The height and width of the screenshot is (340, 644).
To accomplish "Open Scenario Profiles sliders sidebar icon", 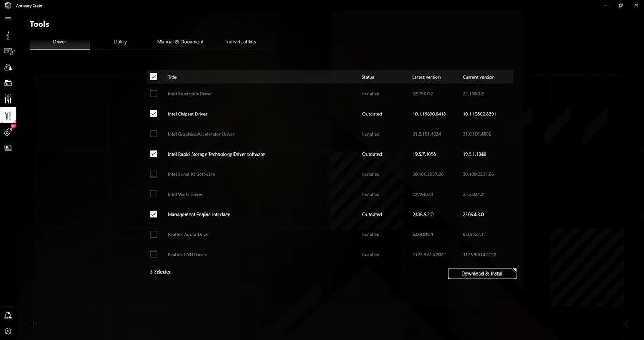I will (x=8, y=99).
